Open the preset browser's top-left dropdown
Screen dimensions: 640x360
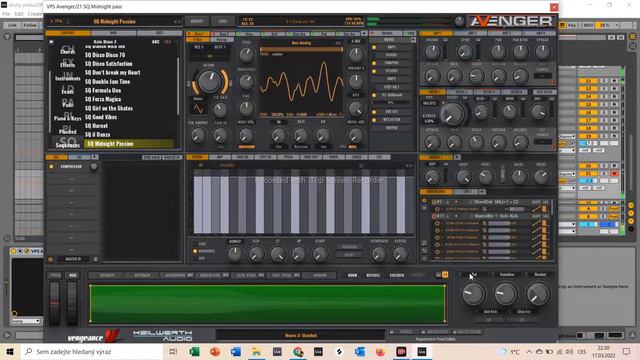(x=51, y=42)
